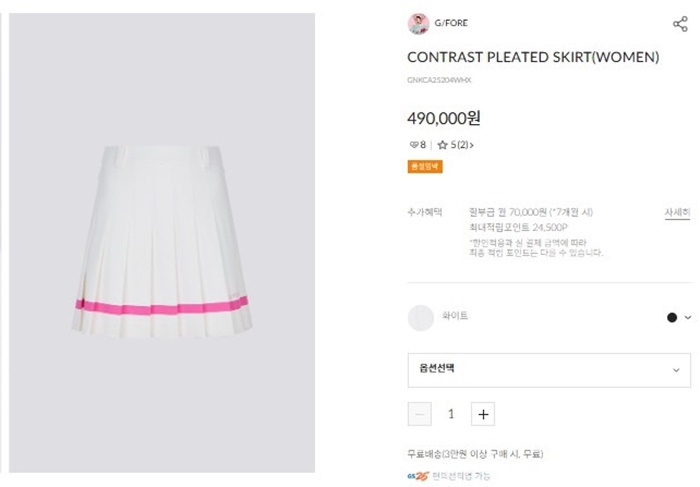
Task: Click the CONTRAST PLEATED SKIRT title
Action: (533, 57)
